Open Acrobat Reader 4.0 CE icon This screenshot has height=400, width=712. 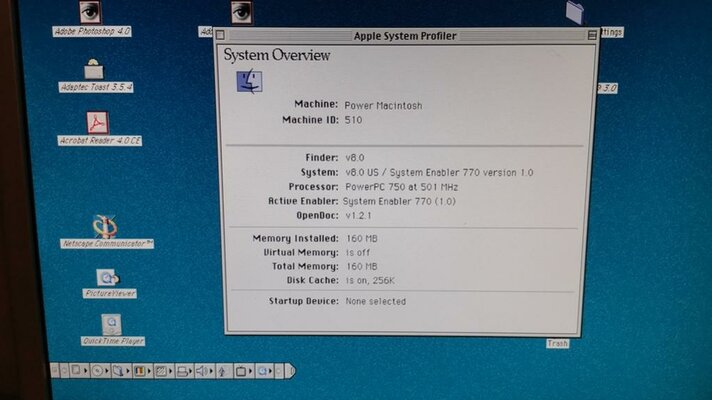click(x=97, y=123)
